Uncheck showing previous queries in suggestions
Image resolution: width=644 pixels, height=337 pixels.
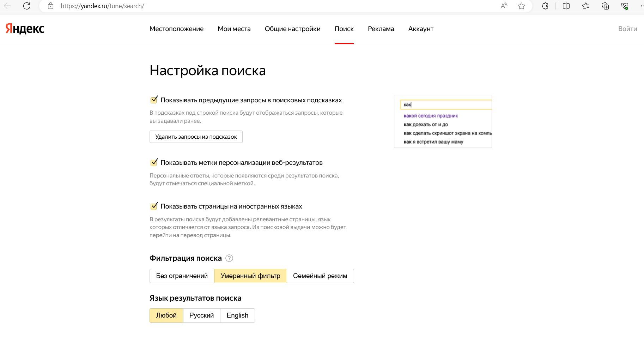(x=154, y=100)
